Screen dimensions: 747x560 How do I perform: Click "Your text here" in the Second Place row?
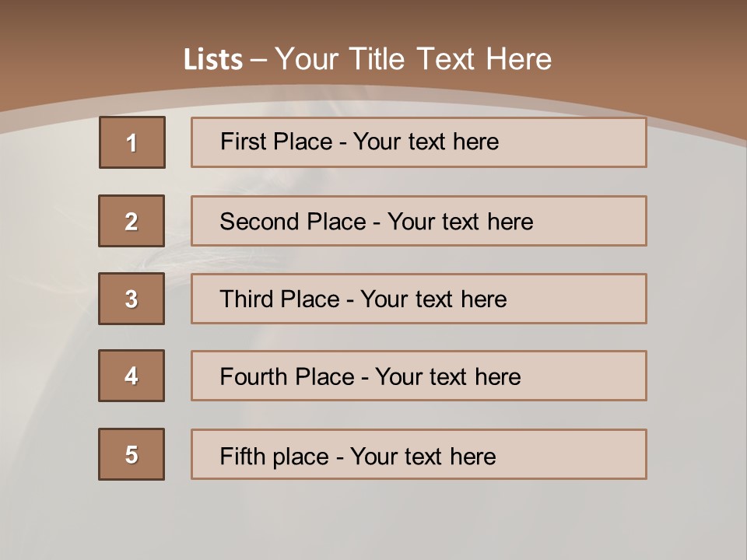coord(460,222)
